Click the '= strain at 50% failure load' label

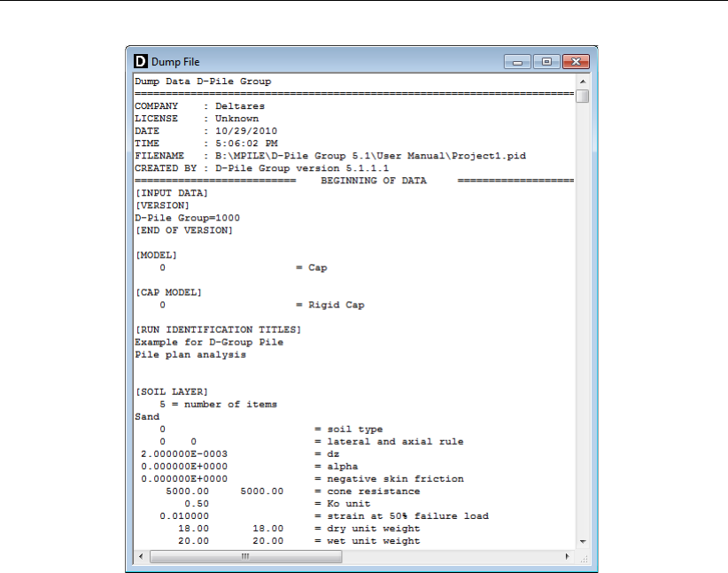[x=401, y=516]
